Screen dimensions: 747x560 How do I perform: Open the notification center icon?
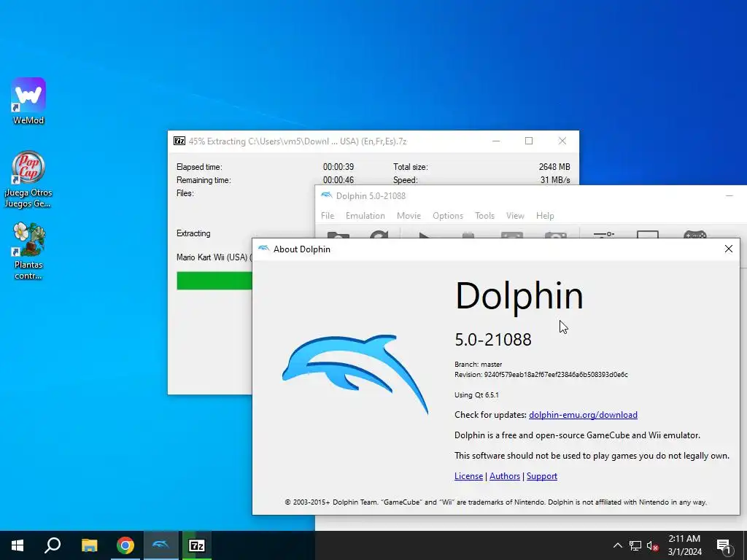724,545
